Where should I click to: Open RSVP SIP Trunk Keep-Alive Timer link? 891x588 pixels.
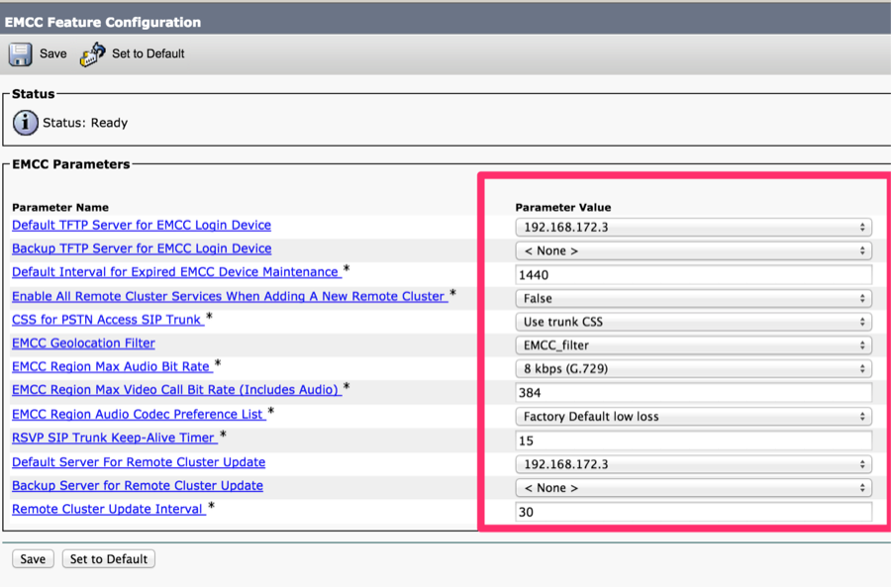click(115, 438)
